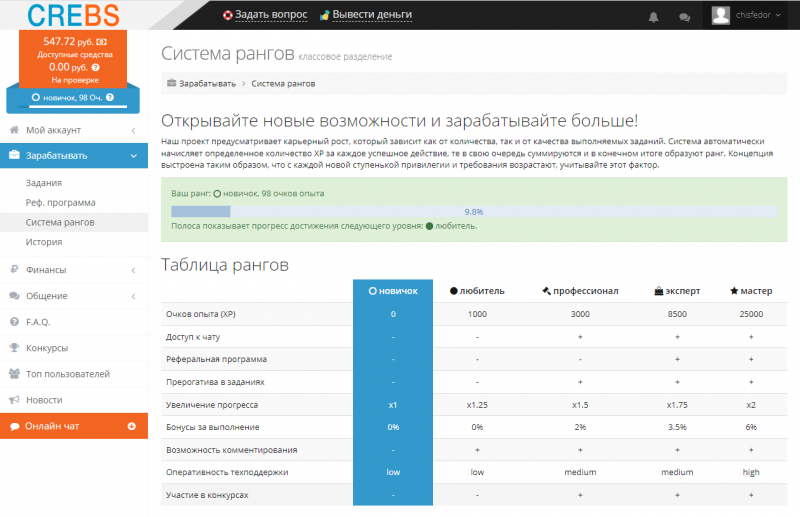
Task: Click the download arrow icon in Онлайн чат
Action: 132,426
